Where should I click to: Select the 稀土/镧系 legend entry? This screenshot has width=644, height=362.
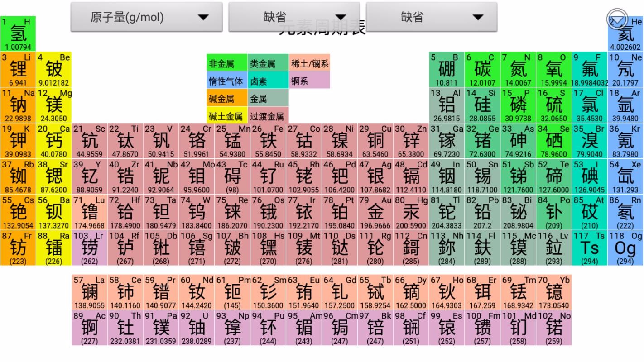(309, 64)
